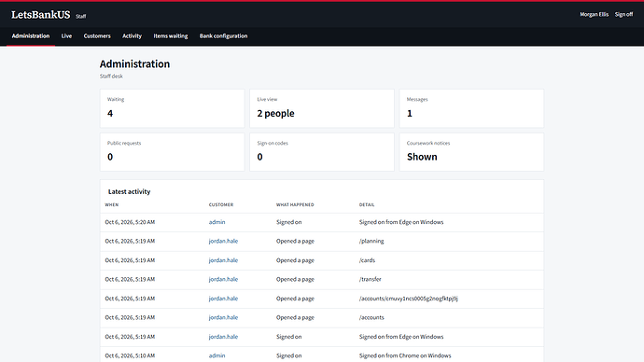
Task: Open jordan.hale link in /planning row
Action: coord(223,241)
